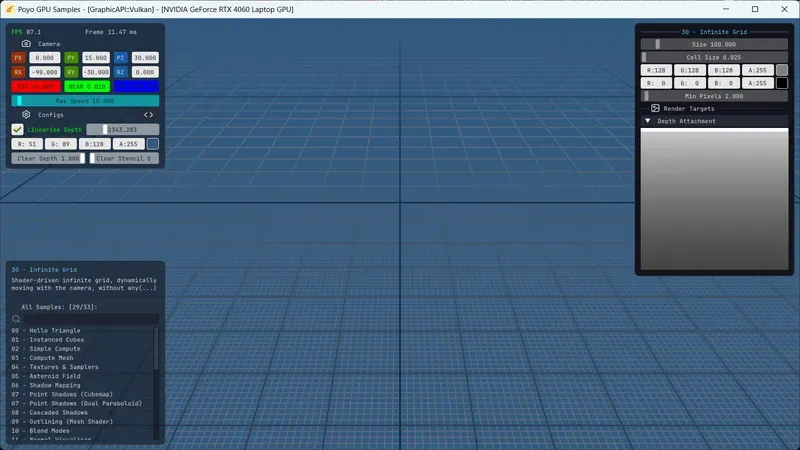The height and width of the screenshot is (450, 800).
Task: Select sample 09 - Outlining (Mesh Shader)
Action: point(62,422)
